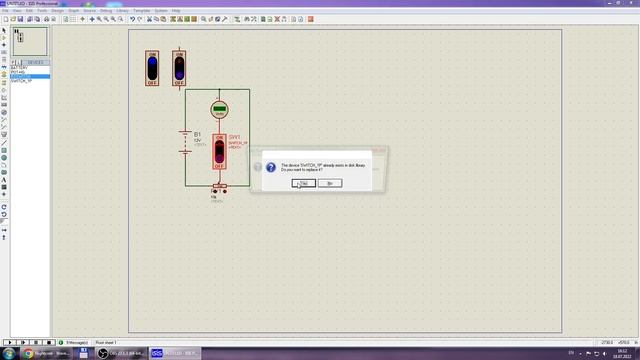Click the New design toolbar icon
640x360 pixels.
(x=6, y=19)
